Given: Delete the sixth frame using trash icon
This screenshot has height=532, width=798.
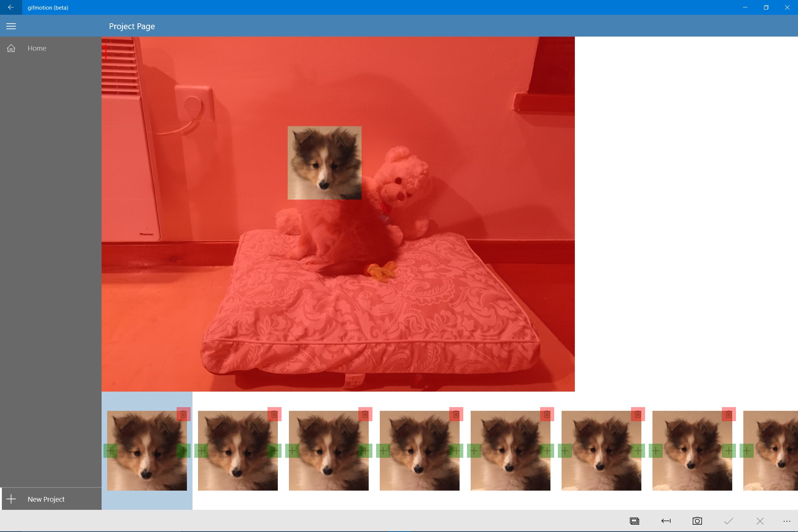Looking at the screenshot, I should [638, 414].
